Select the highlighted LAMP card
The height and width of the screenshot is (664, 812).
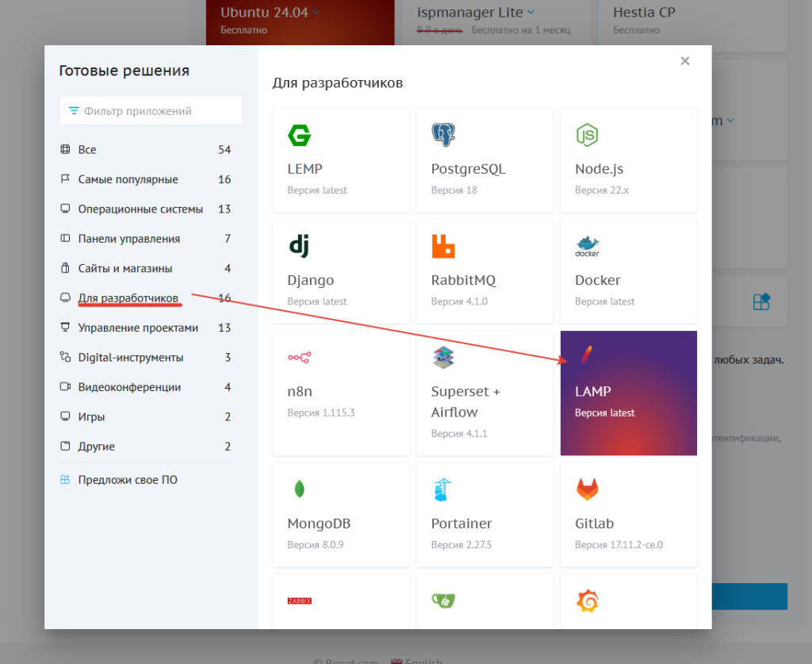[628, 393]
